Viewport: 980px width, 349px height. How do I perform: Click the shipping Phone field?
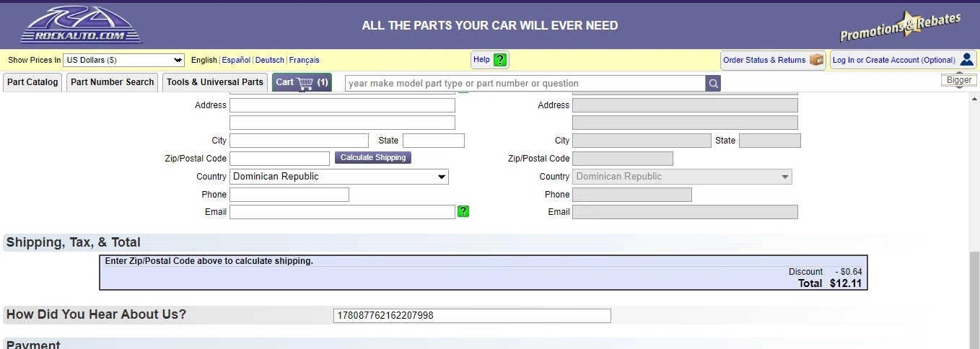click(289, 195)
